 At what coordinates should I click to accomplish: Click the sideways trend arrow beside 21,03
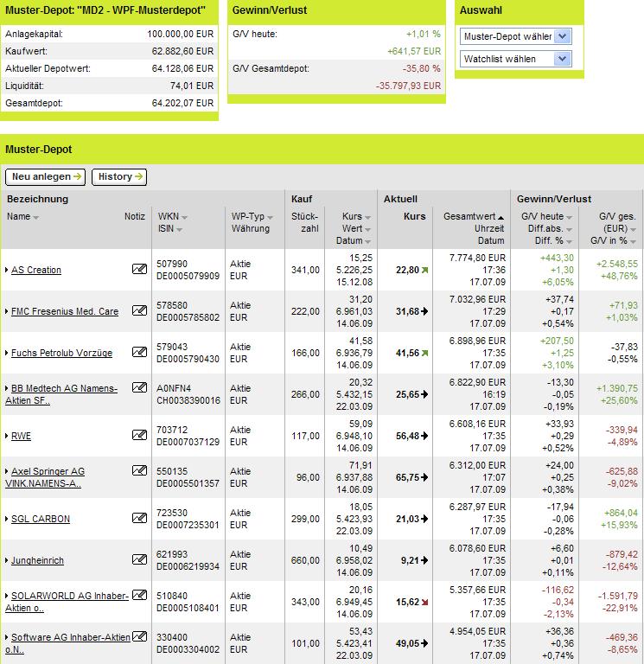424,519
